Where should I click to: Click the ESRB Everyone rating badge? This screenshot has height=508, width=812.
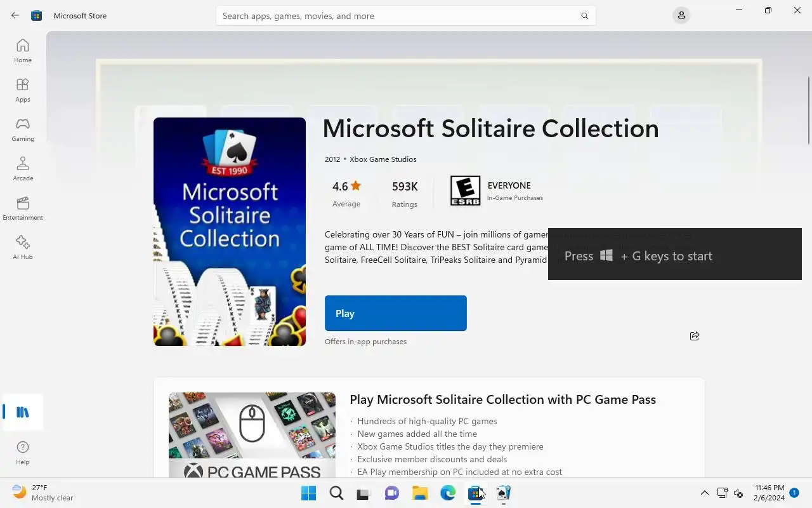click(465, 190)
